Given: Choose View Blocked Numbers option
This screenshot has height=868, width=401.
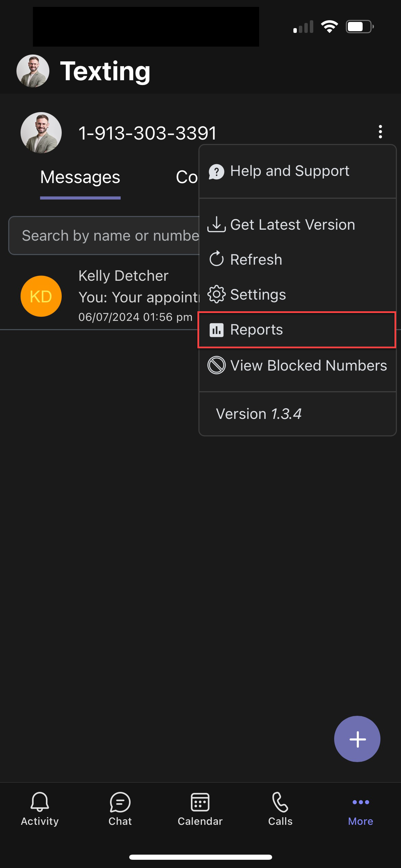Looking at the screenshot, I should 308,365.
